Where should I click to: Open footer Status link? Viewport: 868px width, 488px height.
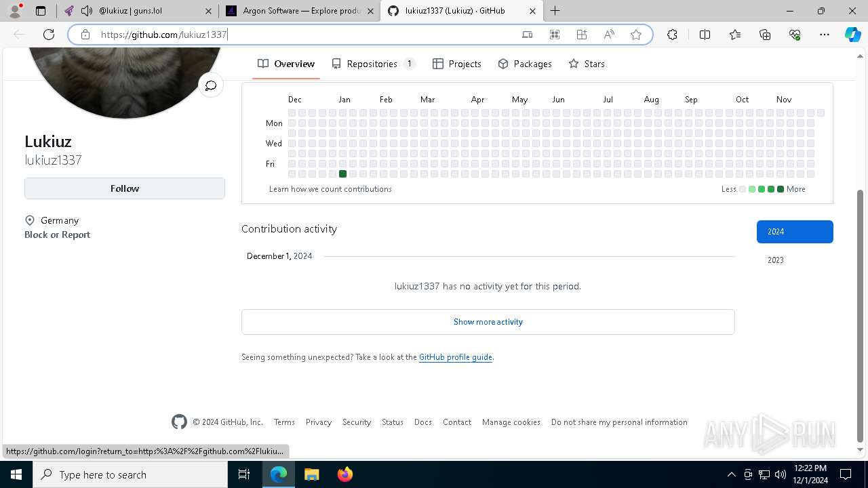[x=393, y=422]
